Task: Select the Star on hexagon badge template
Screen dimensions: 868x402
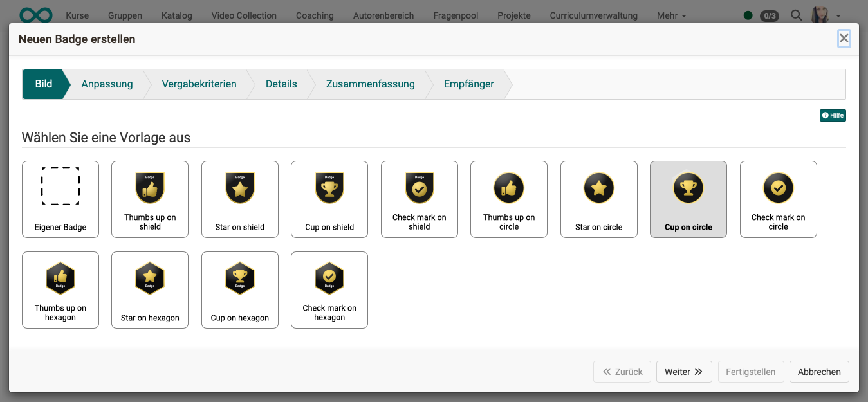Action: tap(150, 290)
